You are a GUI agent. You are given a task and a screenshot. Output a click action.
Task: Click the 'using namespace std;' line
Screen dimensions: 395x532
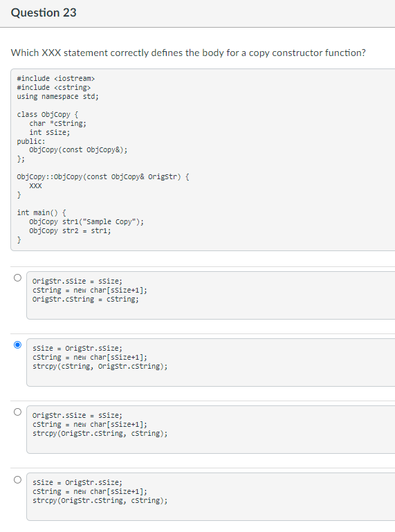click(57, 96)
